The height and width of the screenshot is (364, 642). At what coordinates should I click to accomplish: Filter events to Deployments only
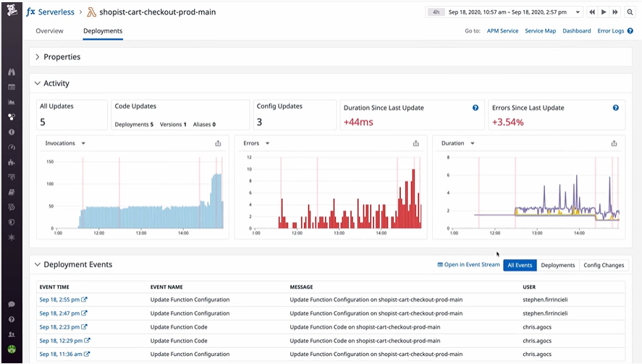[x=557, y=266]
